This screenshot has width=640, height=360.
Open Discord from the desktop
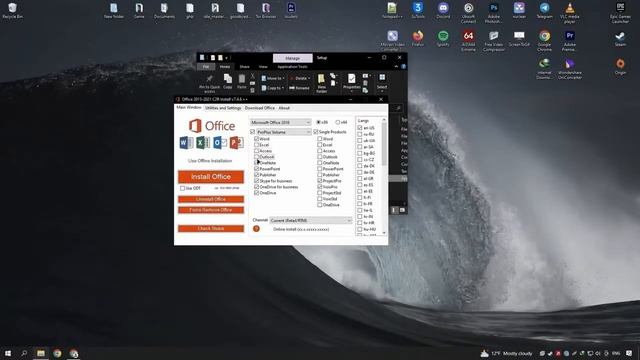click(443, 10)
